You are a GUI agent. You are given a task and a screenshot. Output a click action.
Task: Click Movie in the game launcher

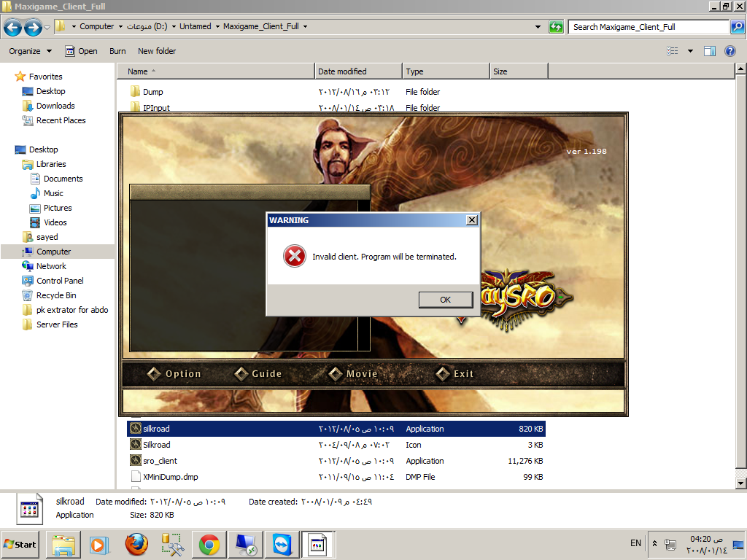(x=353, y=374)
